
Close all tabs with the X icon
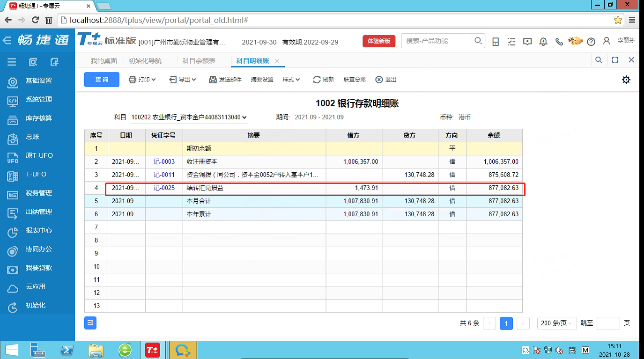[x=631, y=60]
